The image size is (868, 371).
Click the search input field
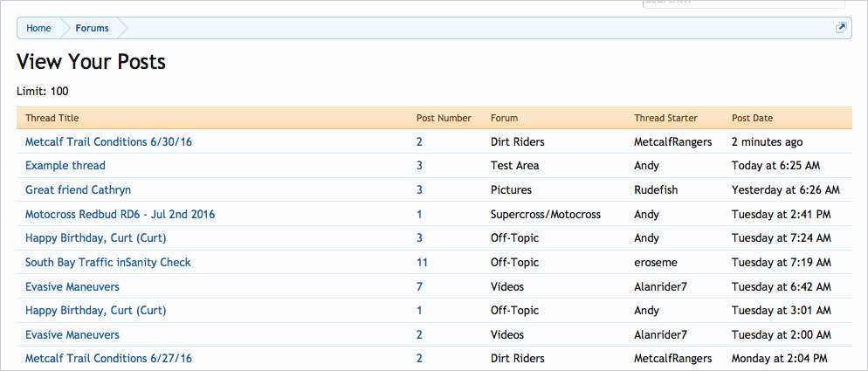tap(746, 3)
